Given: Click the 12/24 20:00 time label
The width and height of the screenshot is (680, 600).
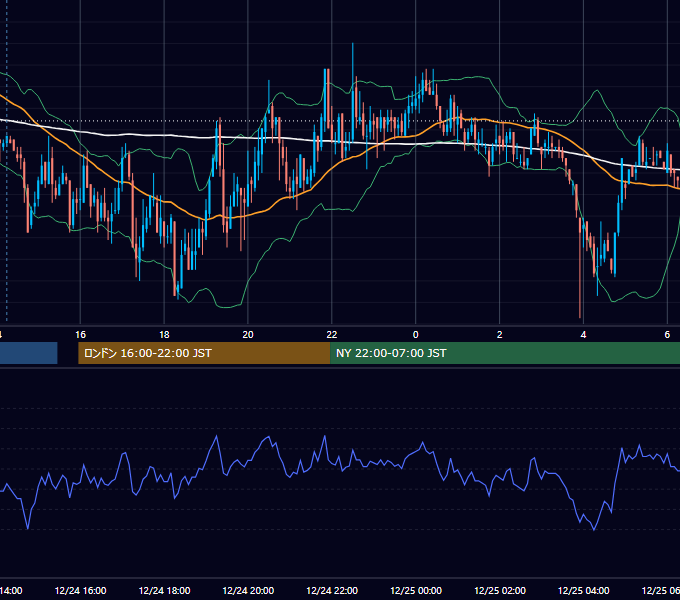Looking at the screenshot, I should coord(248,590).
